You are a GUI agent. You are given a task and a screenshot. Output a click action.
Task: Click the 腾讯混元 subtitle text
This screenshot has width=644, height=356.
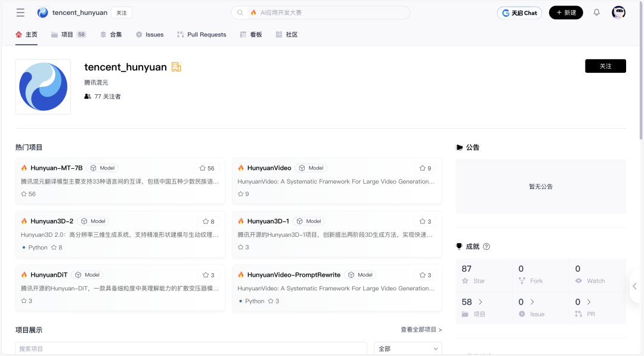(96, 82)
